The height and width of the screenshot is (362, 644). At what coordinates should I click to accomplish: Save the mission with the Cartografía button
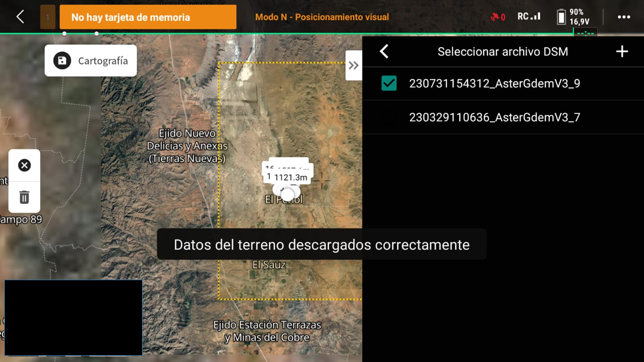[x=90, y=61]
